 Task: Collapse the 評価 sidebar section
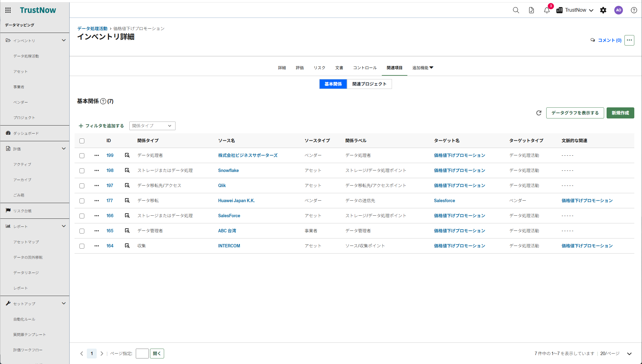64,149
